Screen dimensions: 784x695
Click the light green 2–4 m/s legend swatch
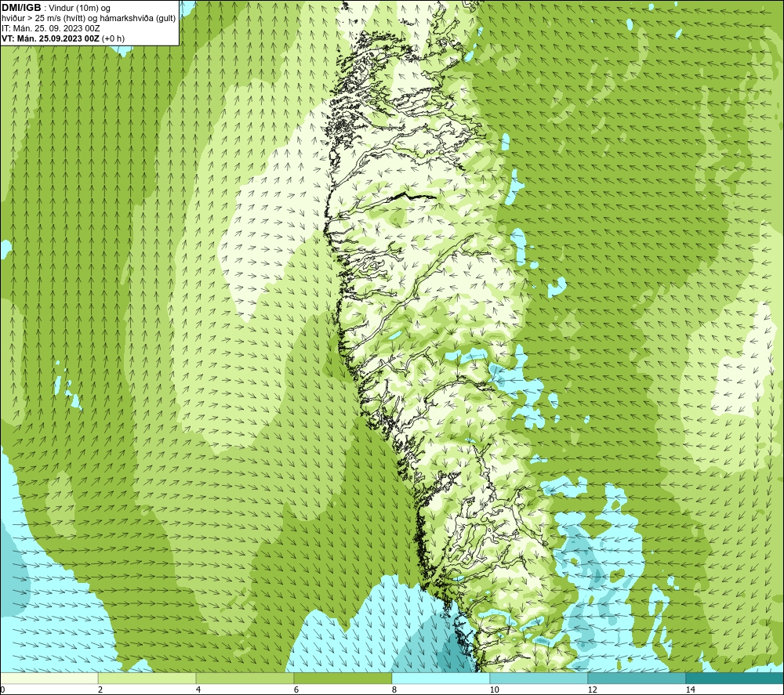(147, 678)
